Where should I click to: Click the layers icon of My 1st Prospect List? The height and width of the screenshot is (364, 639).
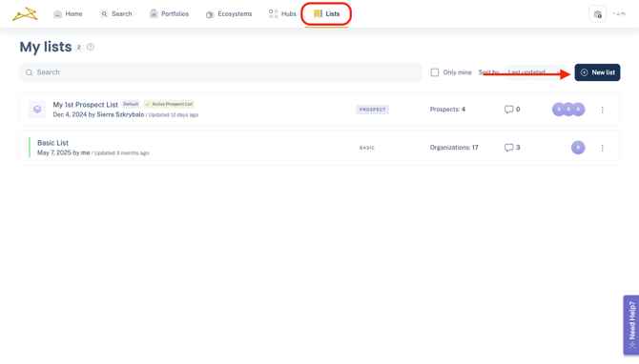37,110
